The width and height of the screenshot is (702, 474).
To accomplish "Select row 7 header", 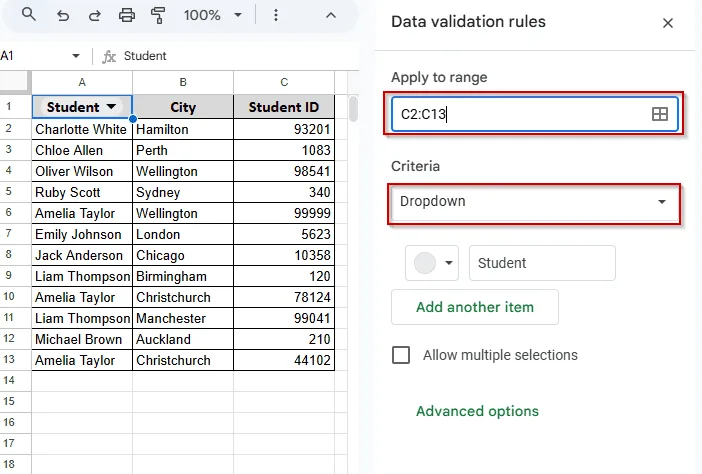I will (x=15, y=234).
